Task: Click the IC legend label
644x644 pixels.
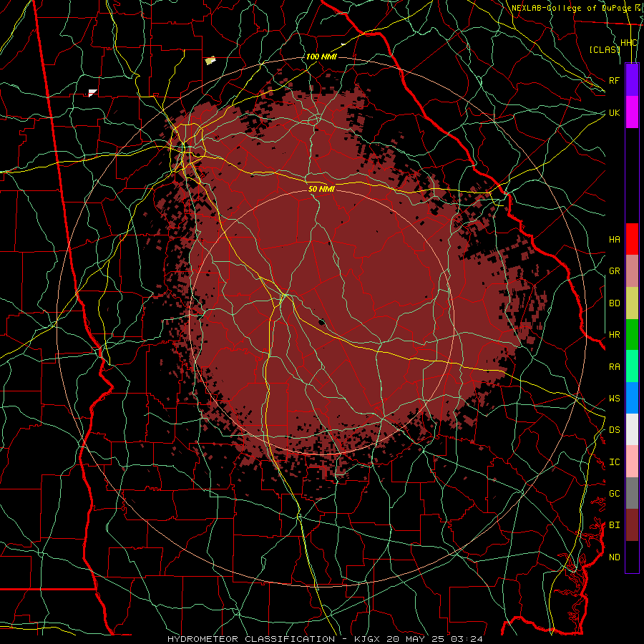Action: 614,462
